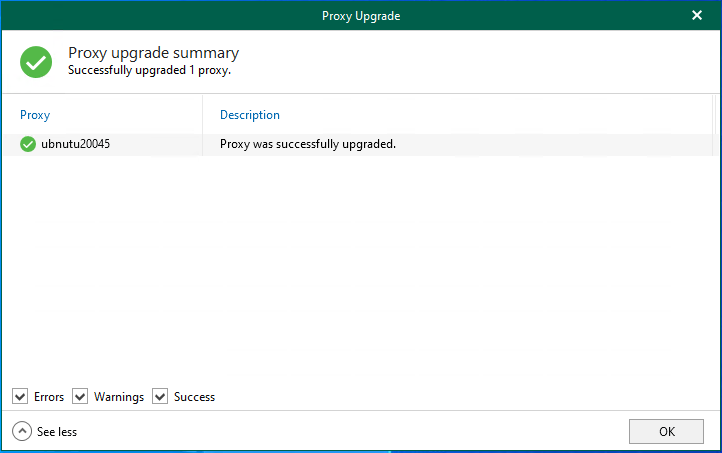The image size is (722, 453).
Task: Click the 'Warnings' checkbox label text
Action: 119,397
